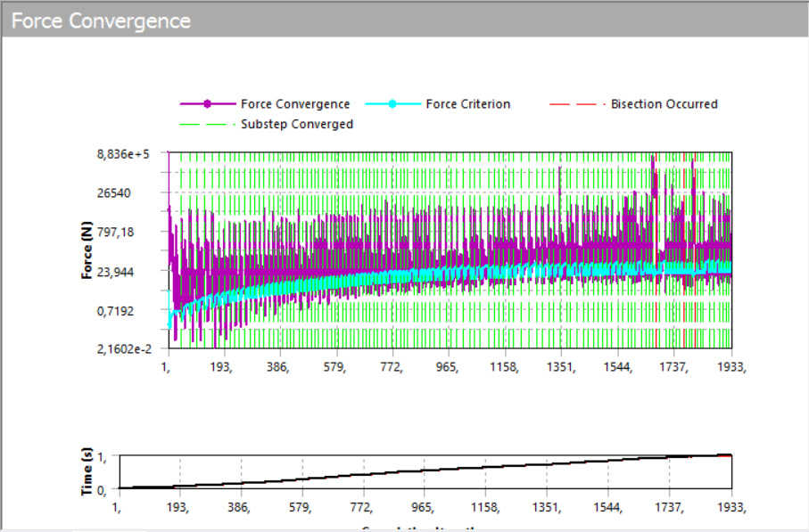The width and height of the screenshot is (809, 532).
Task: Click the 797,18 force axis tick label
Action: [x=137, y=233]
